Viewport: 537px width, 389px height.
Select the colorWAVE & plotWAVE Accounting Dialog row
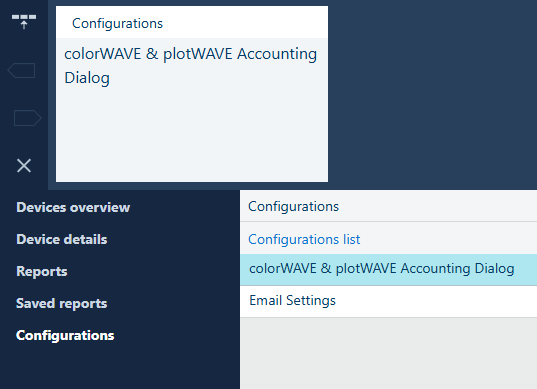coord(388,269)
